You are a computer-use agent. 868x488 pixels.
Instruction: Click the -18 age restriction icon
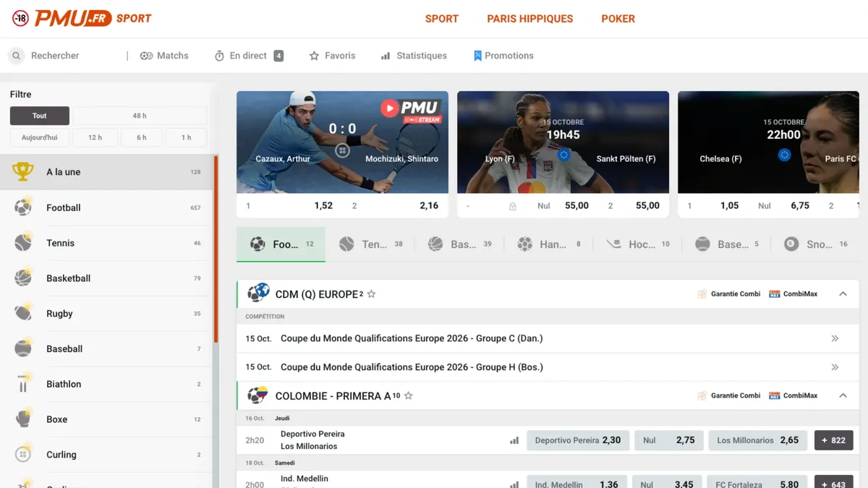click(x=20, y=18)
